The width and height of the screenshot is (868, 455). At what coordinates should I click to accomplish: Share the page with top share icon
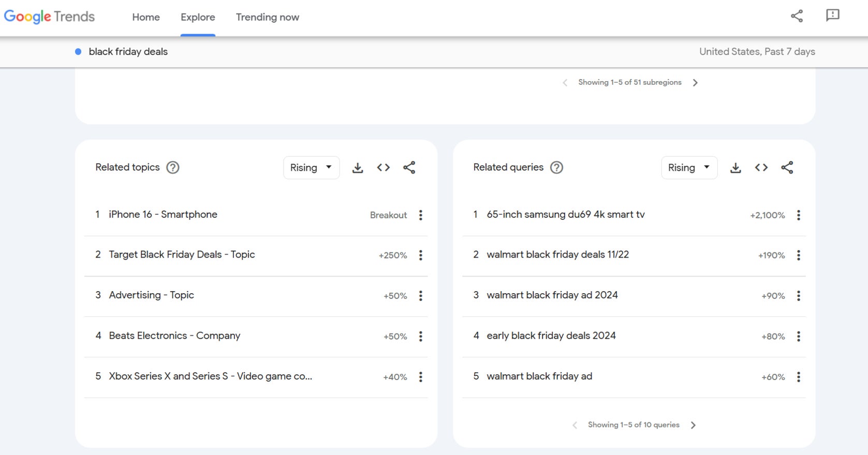(797, 16)
